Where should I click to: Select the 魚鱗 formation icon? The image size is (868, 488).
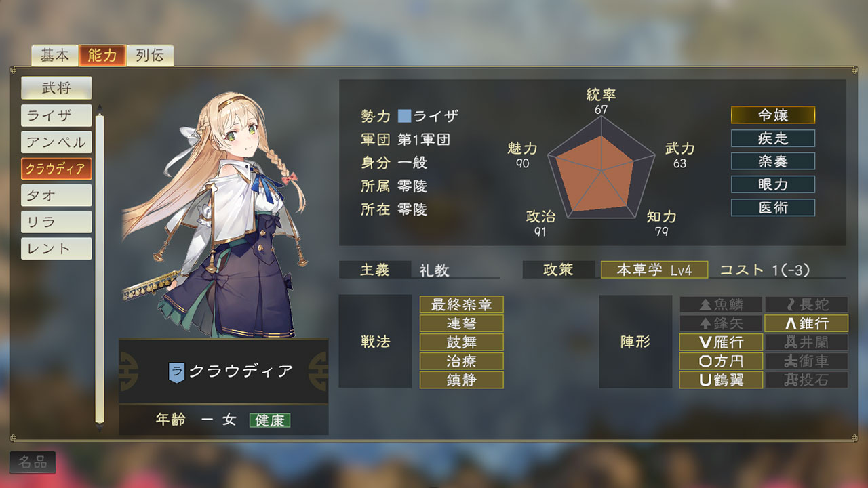pos(721,304)
